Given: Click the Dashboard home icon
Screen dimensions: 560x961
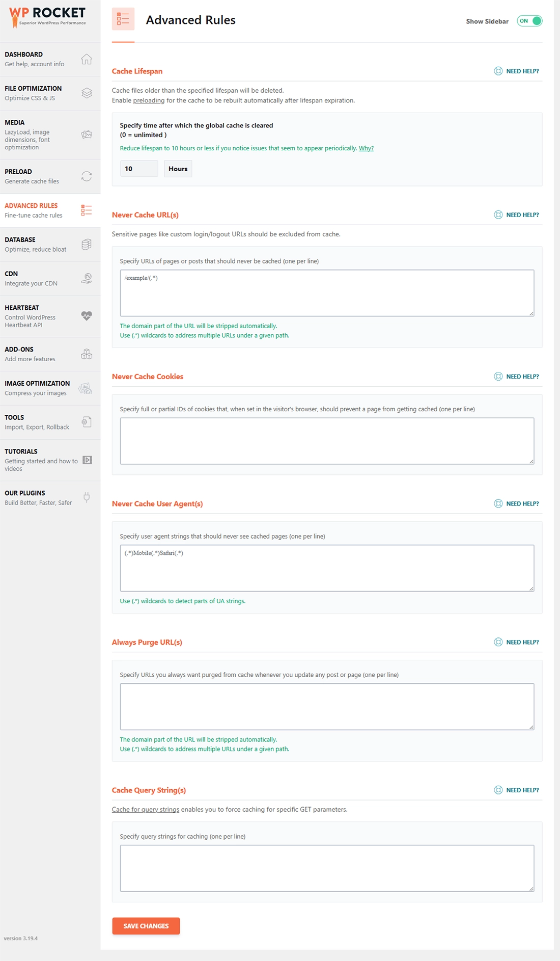Looking at the screenshot, I should (87, 59).
